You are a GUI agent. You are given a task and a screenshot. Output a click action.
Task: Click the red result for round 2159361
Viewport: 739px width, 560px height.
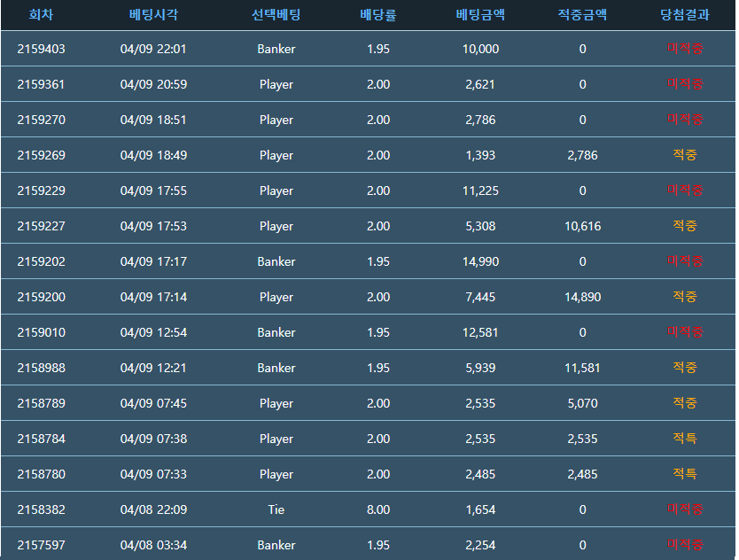[x=684, y=84]
